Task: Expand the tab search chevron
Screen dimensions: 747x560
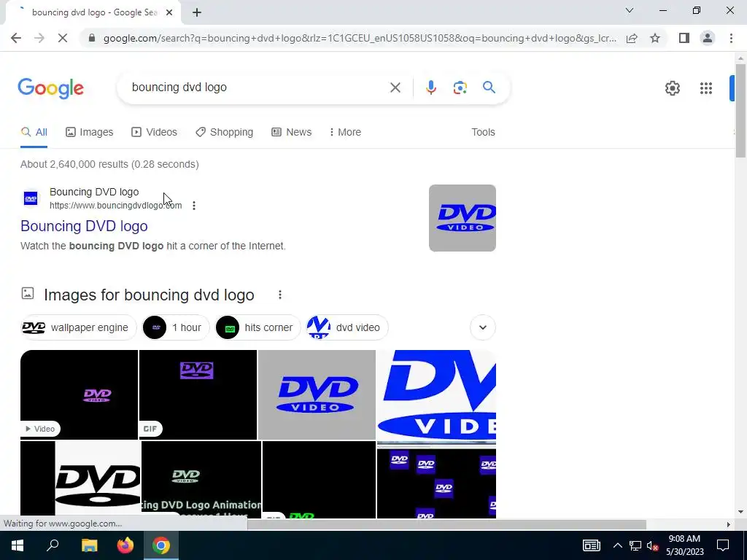Action: [630, 10]
